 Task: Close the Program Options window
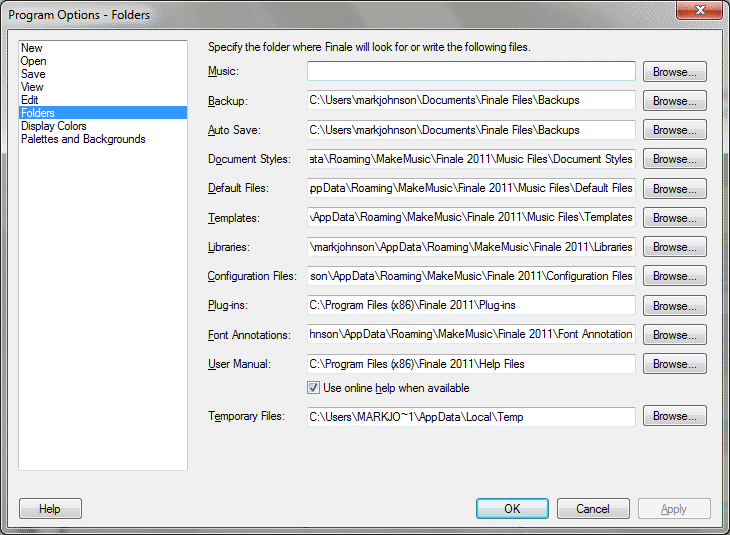coord(700,10)
